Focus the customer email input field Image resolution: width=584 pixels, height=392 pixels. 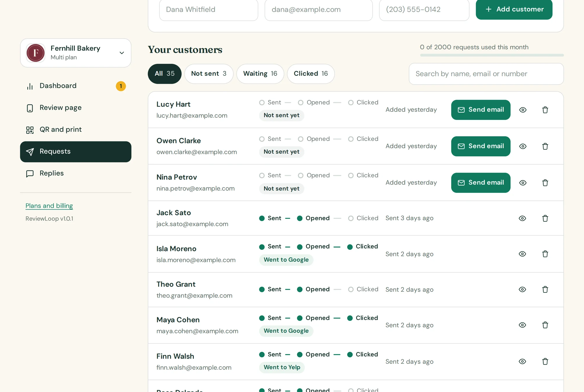coord(319,10)
